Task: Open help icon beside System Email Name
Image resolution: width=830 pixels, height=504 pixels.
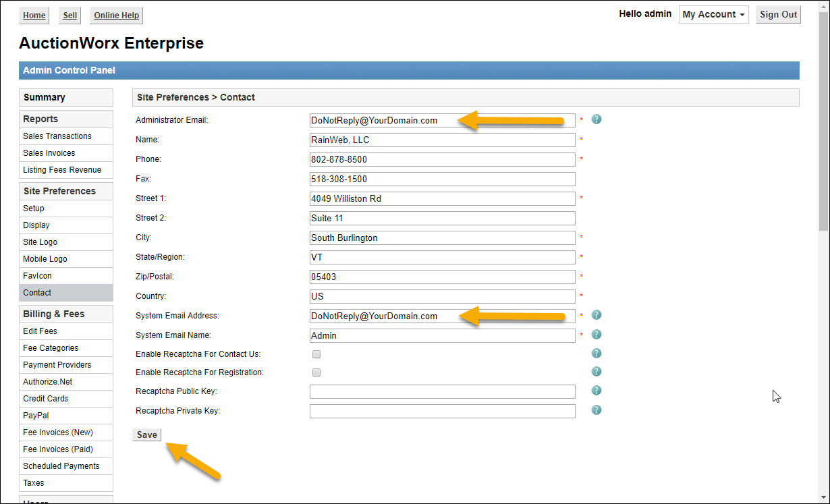Action: [597, 335]
